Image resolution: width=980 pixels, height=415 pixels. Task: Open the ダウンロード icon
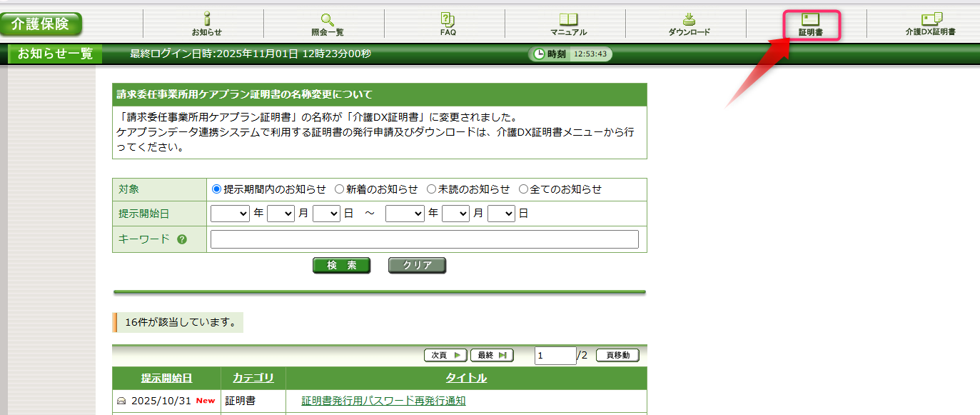[689, 20]
